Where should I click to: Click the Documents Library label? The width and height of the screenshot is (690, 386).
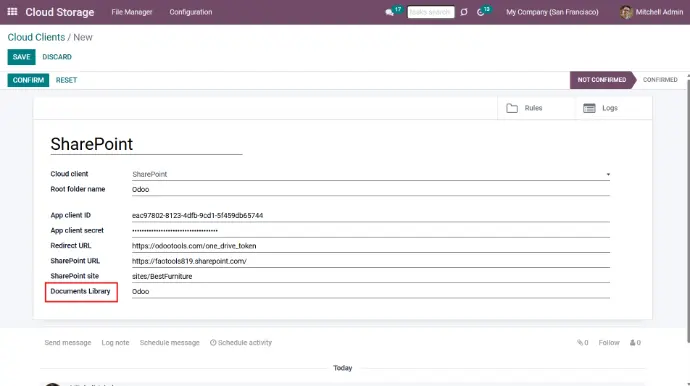tap(80, 291)
